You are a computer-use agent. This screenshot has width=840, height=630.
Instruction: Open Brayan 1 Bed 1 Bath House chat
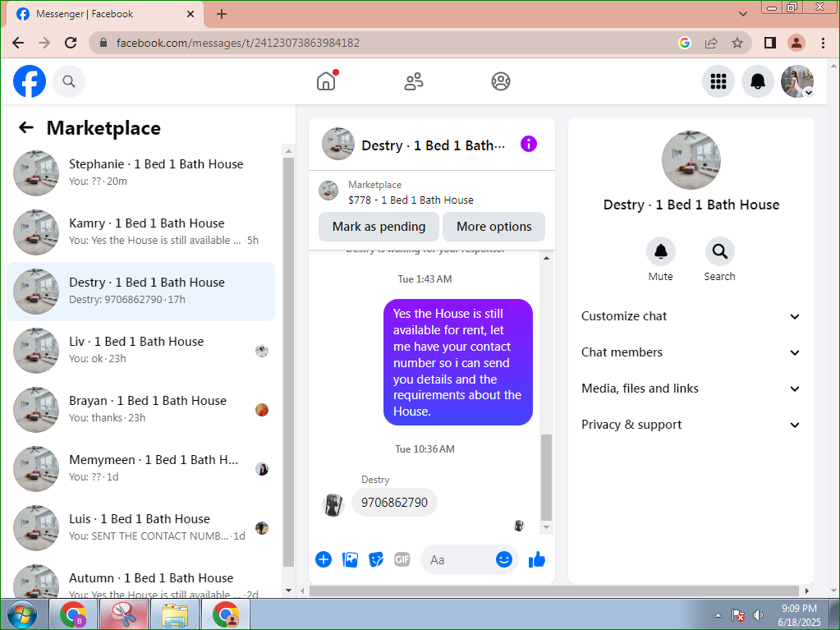141,409
